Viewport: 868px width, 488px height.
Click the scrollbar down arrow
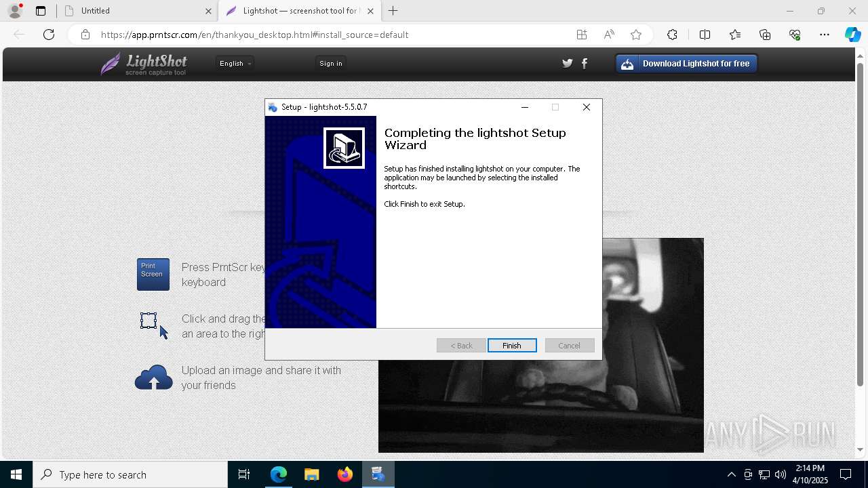[x=861, y=449]
